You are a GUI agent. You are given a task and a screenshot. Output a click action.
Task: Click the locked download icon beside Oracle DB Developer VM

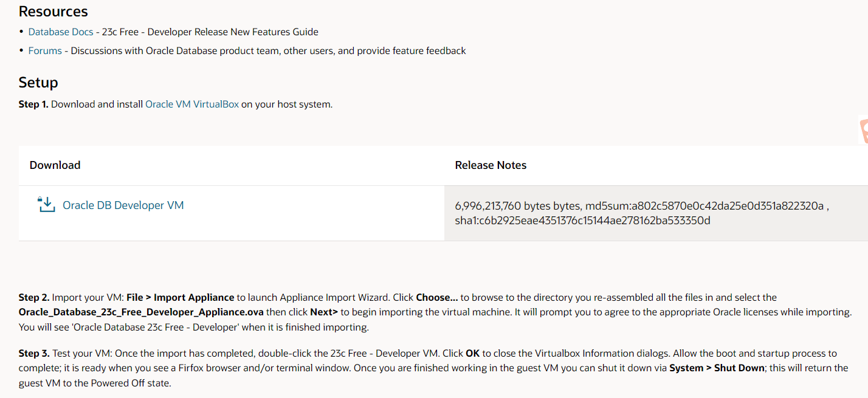point(47,205)
